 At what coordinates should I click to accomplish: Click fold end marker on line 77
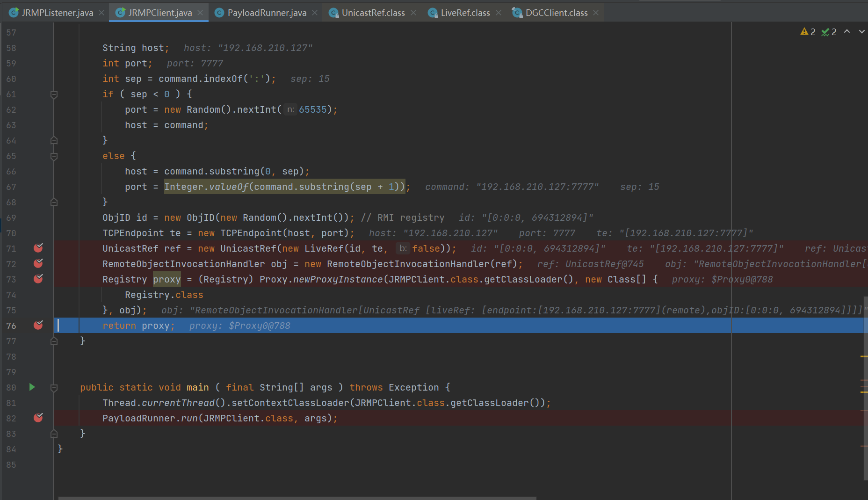tap(54, 341)
